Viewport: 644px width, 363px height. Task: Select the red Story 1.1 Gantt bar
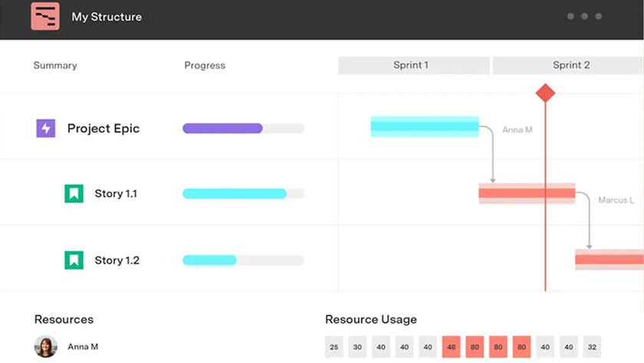[527, 193]
